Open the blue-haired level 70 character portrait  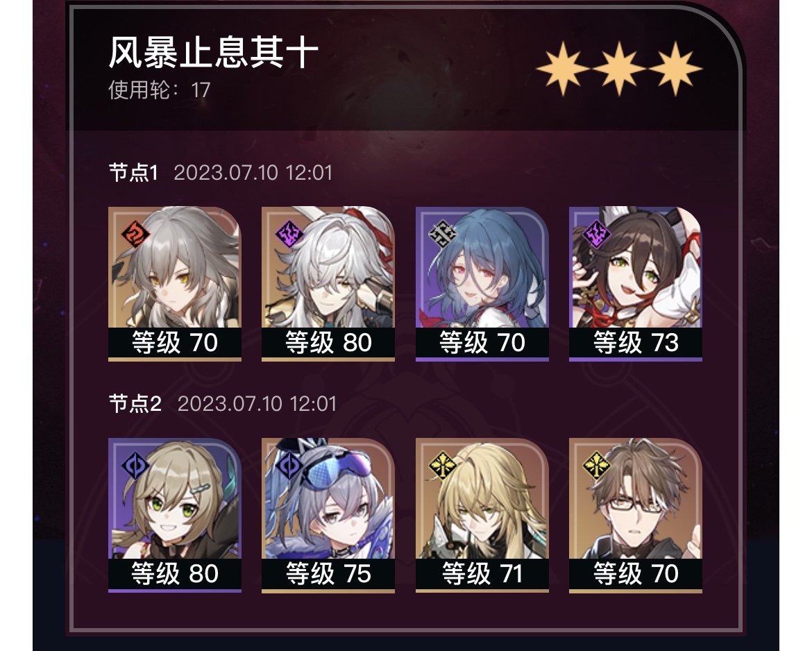pos(482,267)
